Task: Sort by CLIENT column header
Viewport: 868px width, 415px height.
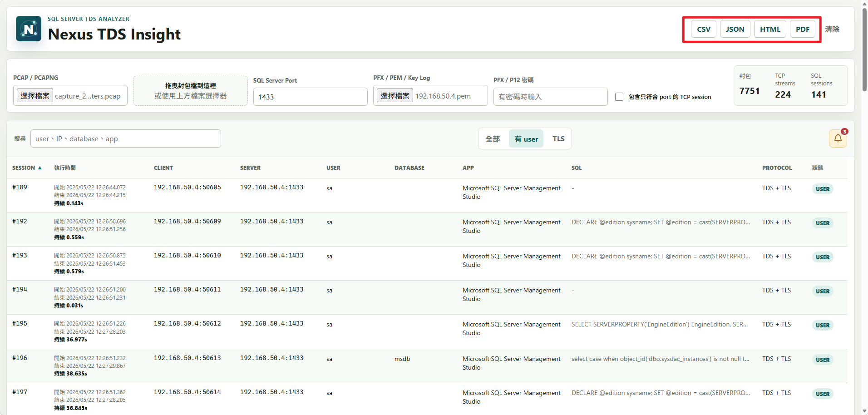Action: coord(163,168)
